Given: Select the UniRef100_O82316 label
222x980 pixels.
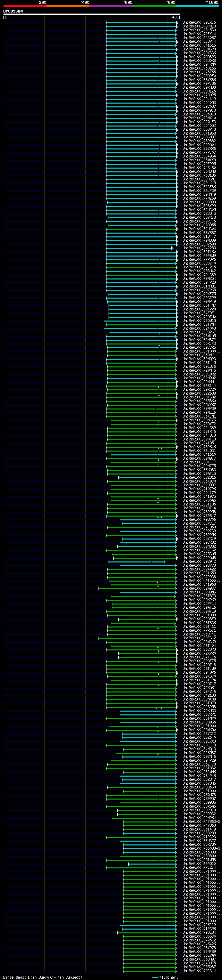Looking at the screenshot, I should click(x=199, y=477).
